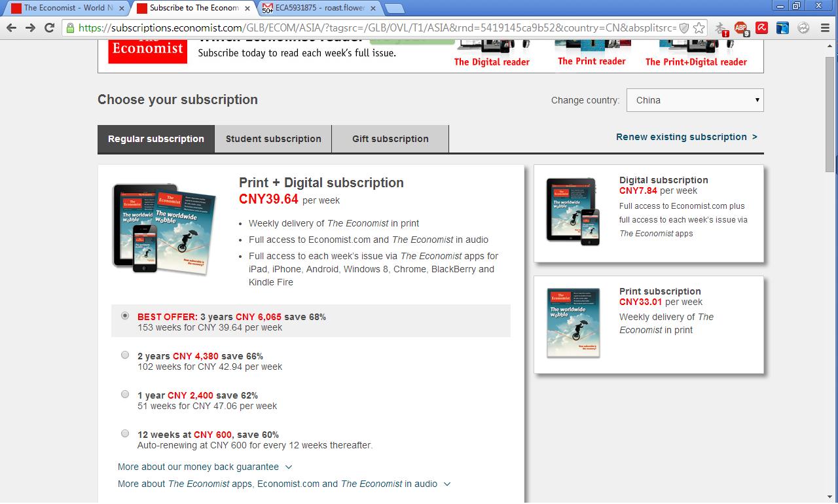Select the 3 years BEST OFFER radio button
838x504 pixels.
pos(125,315)
